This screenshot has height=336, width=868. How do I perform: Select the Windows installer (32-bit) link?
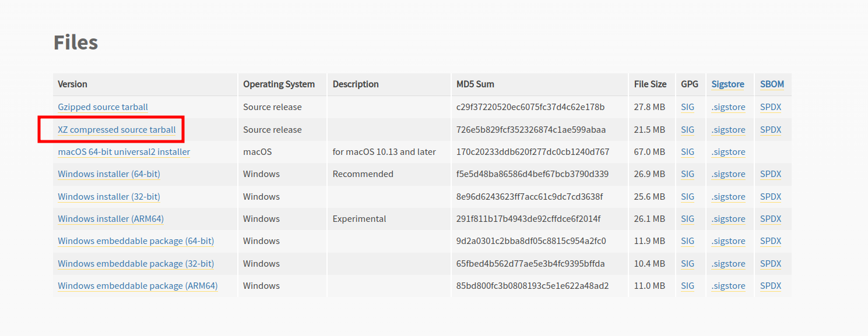click(109, 197)
